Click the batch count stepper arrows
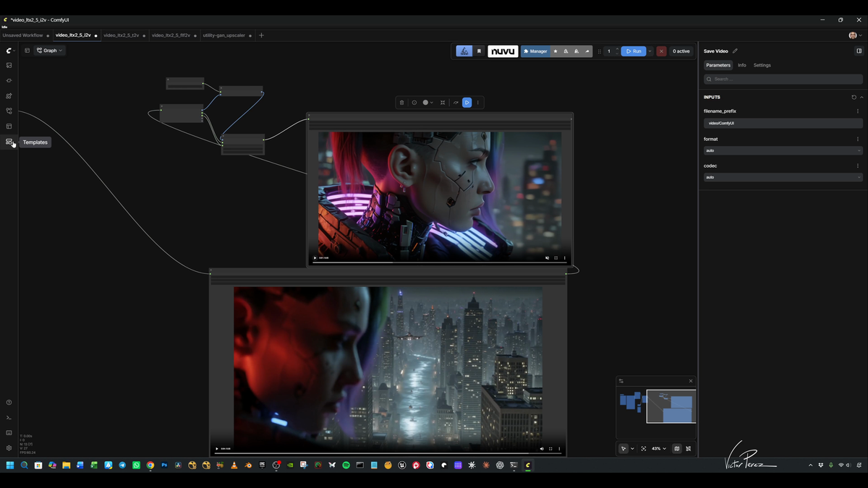868x488 pixels. click(617, 51)
